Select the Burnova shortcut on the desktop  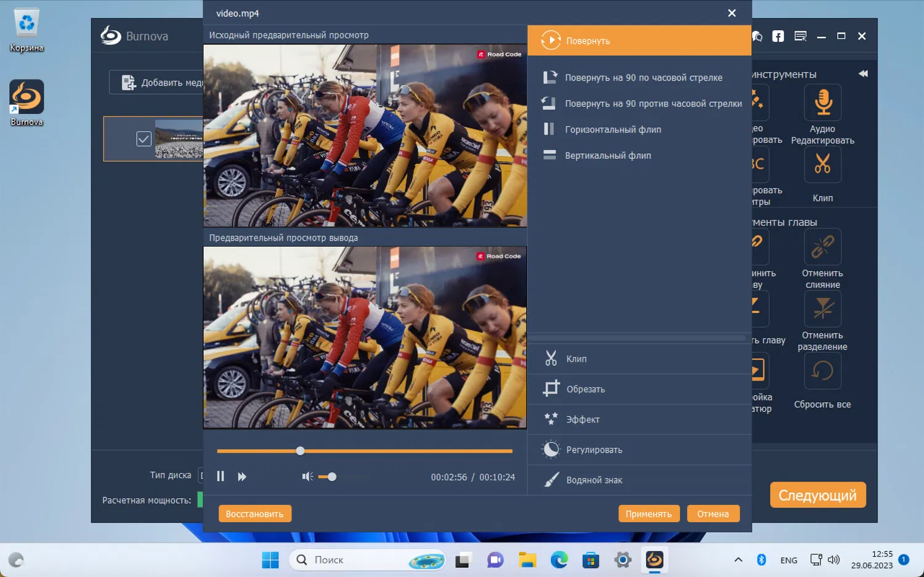[26, 103]
